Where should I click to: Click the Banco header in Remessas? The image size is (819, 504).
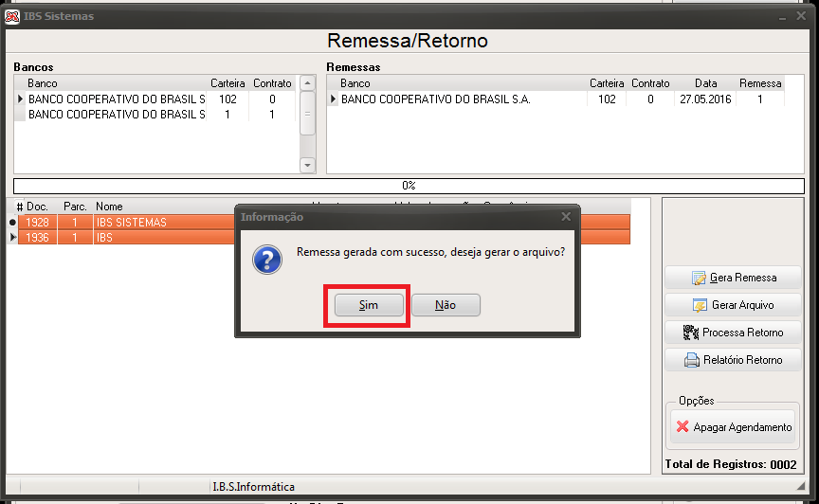pyautogui.click(x=355, y=83)
